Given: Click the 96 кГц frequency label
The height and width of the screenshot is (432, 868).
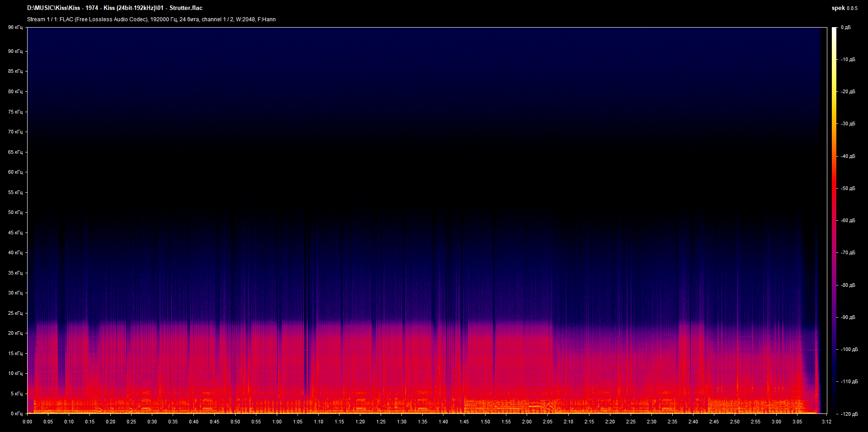Looking at the screenshot, I should [15, 28].
